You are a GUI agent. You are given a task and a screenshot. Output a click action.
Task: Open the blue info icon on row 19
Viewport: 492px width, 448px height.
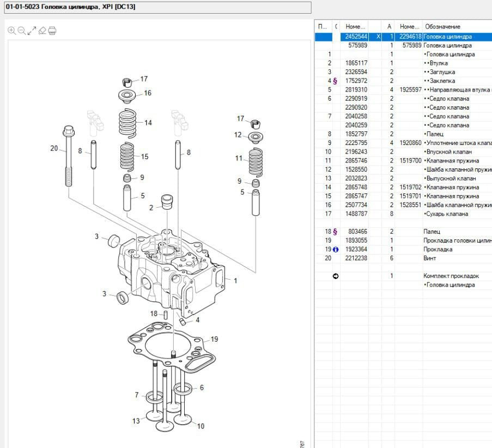coord(336,250)
